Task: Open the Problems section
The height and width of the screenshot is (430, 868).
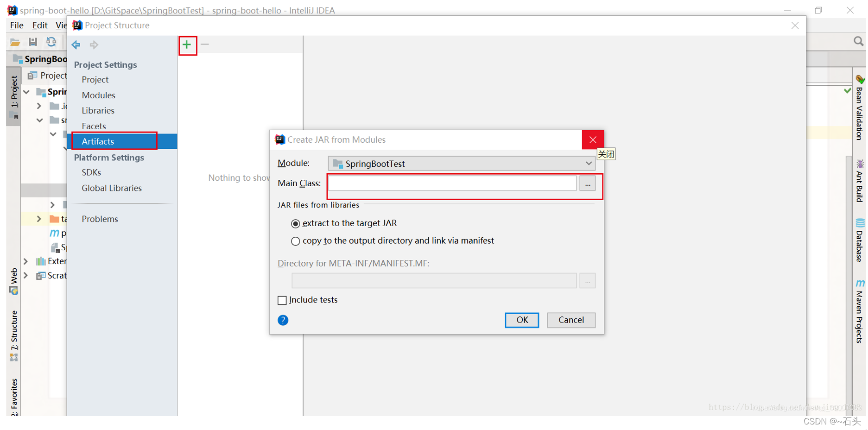Action: [100, 219]
